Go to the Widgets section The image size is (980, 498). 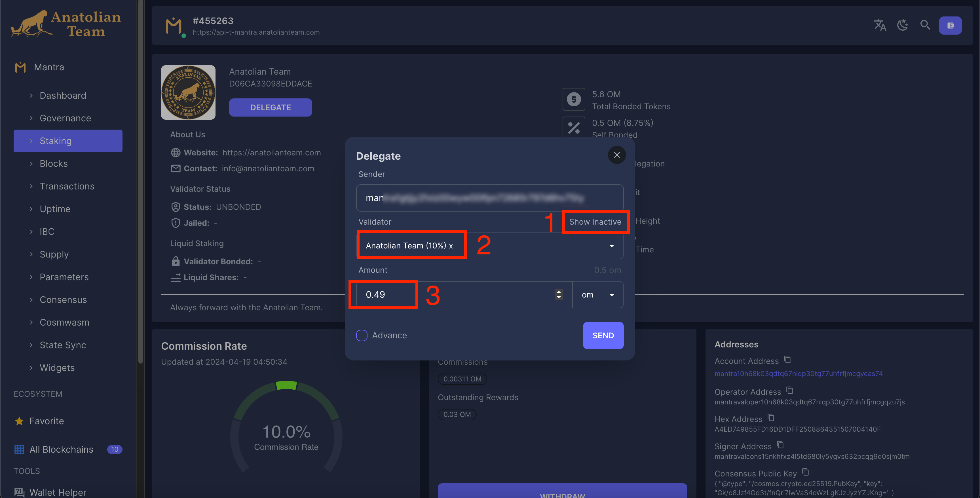(x=68, y=368)
